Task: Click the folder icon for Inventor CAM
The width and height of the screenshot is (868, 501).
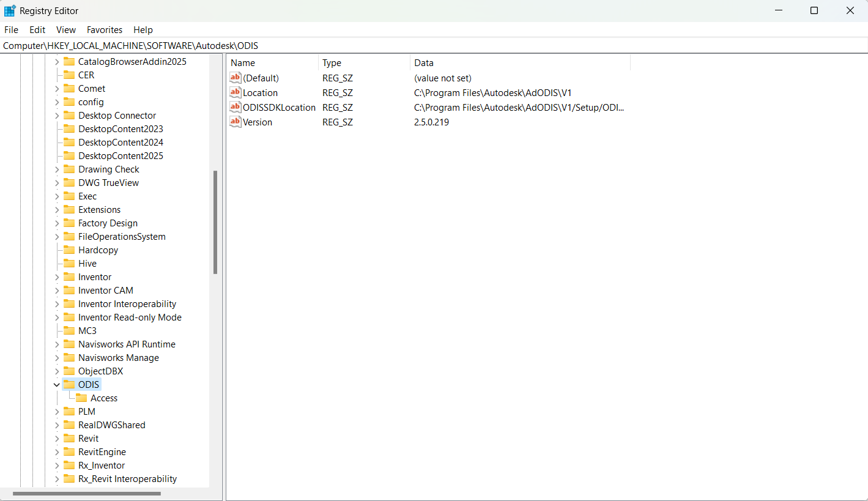Action: click(69, 291)
